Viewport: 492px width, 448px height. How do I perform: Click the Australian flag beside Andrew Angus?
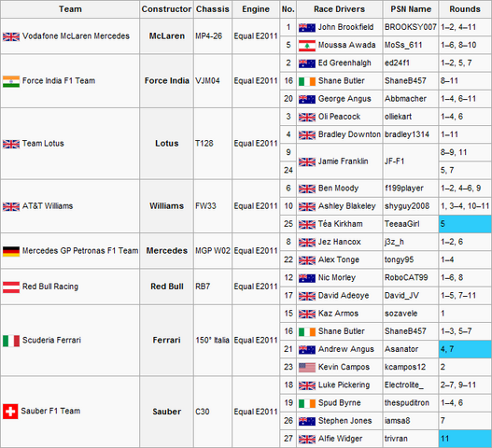click(307, 350)
